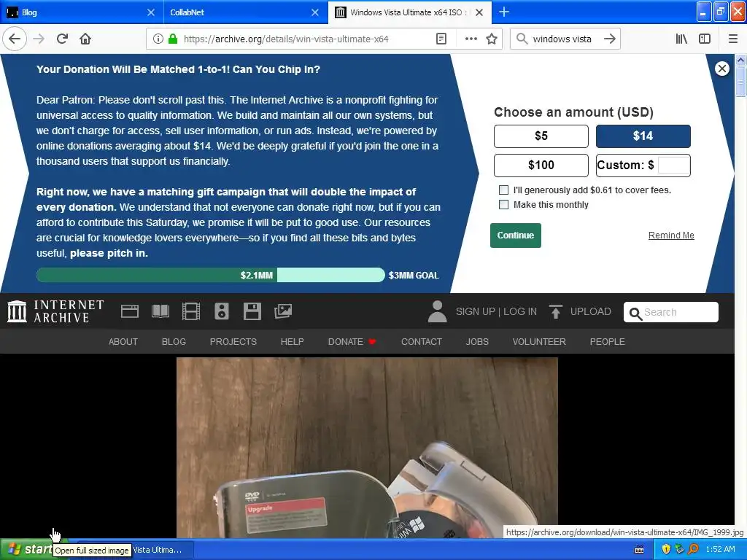
Task: Open the Firefox library icon
Action: pos(681,39)
